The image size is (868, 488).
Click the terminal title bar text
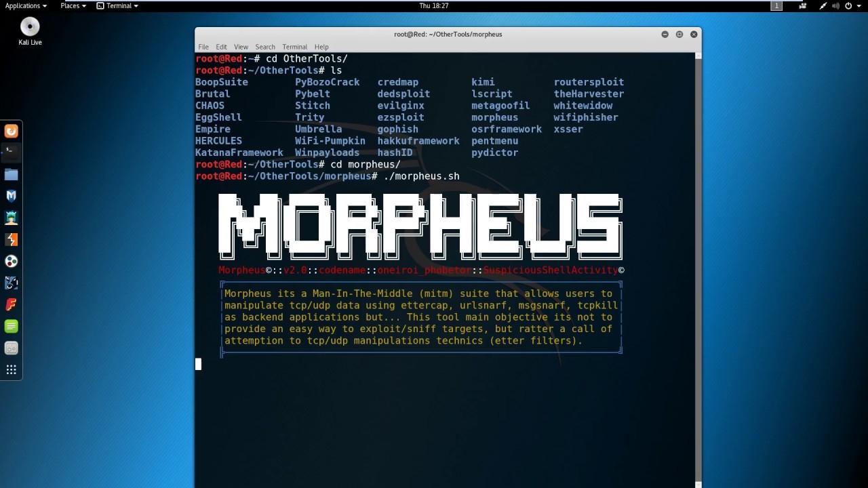tap(448, 34)
